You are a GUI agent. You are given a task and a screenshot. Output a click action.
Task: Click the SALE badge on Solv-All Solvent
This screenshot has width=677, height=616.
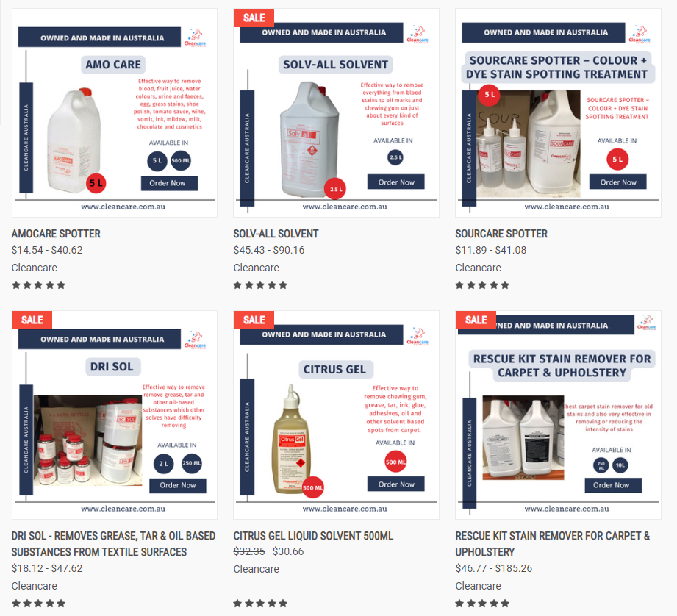pos(254,18)
